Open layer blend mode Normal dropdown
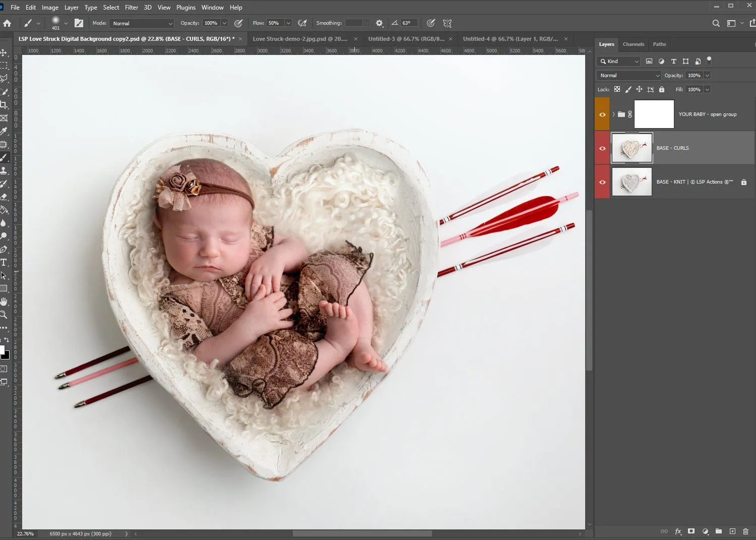The width and height of the screenshot is (756, 540). click(x=628, y=75)
